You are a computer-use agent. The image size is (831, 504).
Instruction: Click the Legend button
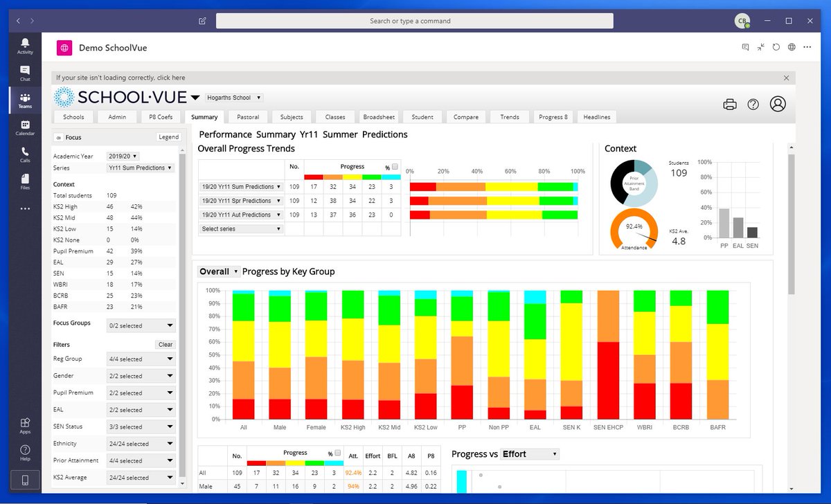tap(168, 137)
